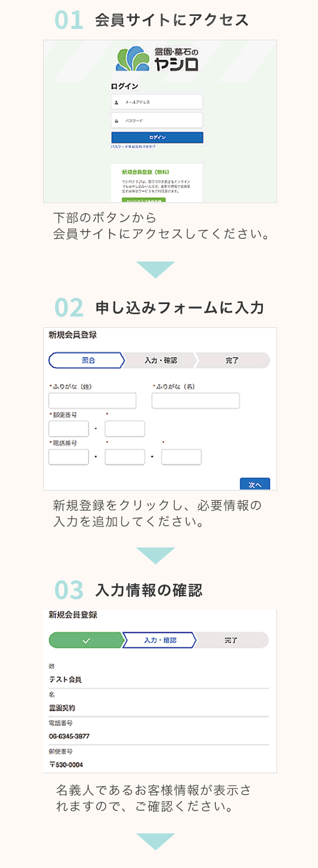Click the password input field
Screen dimensions: 318x868
157,120
